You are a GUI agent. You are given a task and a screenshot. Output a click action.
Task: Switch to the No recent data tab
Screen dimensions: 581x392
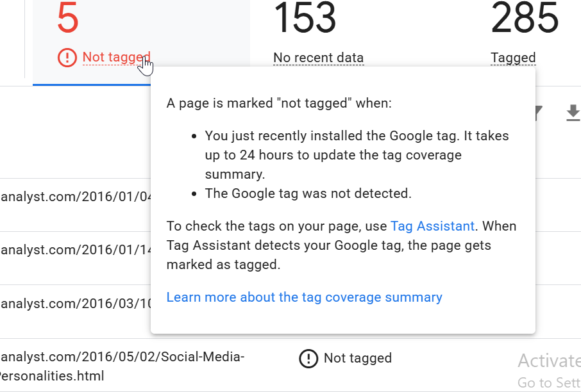point(319,58)
